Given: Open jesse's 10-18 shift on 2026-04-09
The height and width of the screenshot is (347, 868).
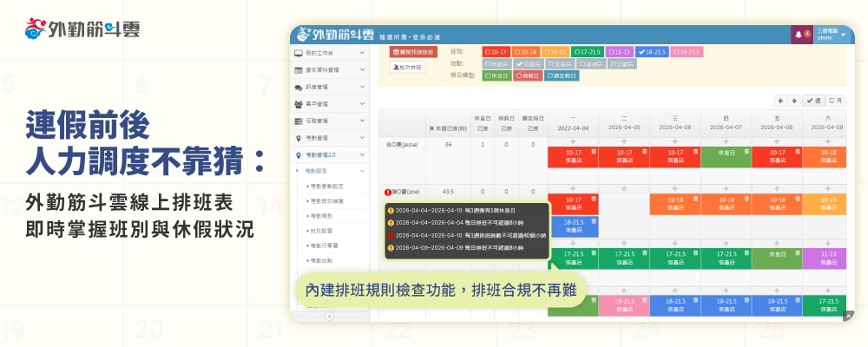Looking at the screenshot, I should click(x=825, y=157).
